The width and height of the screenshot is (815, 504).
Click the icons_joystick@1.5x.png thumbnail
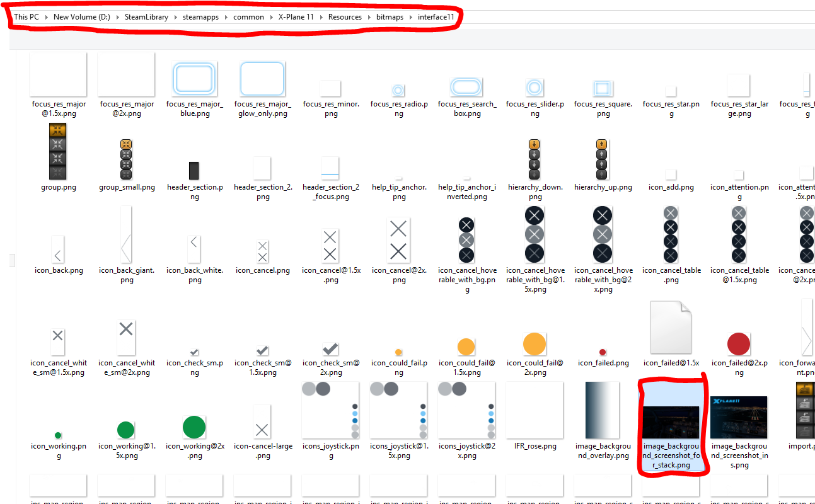click(x=398, y=410)
